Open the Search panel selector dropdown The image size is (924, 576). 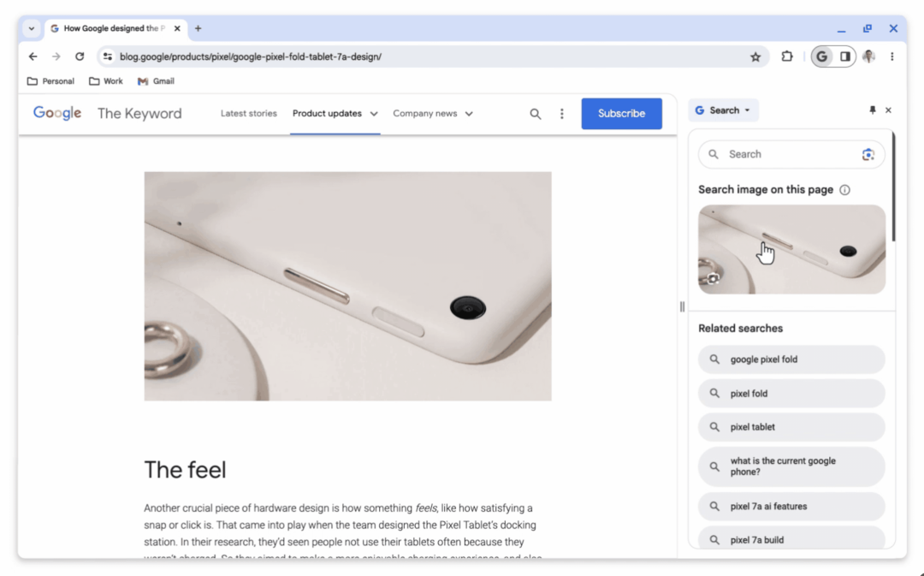(x=723, y=110)
